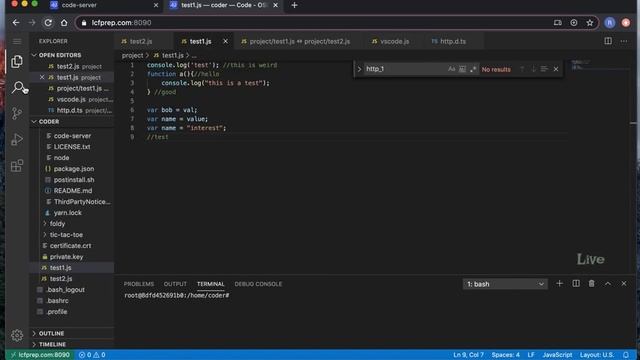This screenshot has height=360, width=640.
Task: Switch to the PROBLEMS panel tab
Action: (139, 284)
